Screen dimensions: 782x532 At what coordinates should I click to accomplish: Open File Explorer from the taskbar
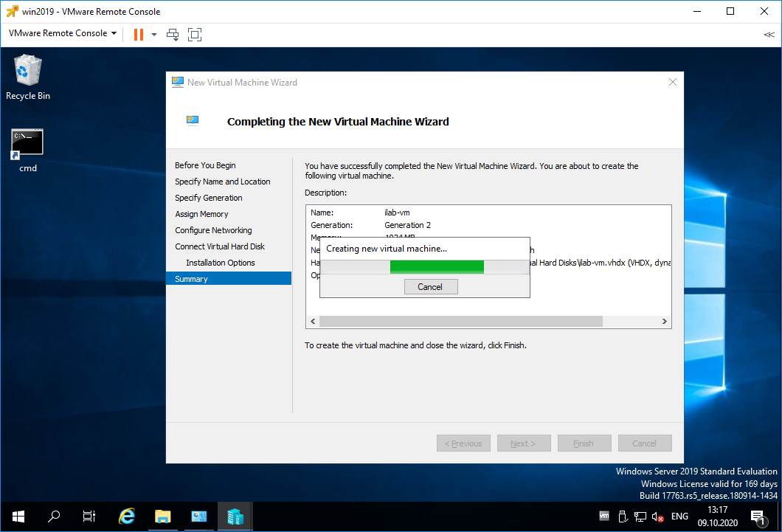point(162,517)
